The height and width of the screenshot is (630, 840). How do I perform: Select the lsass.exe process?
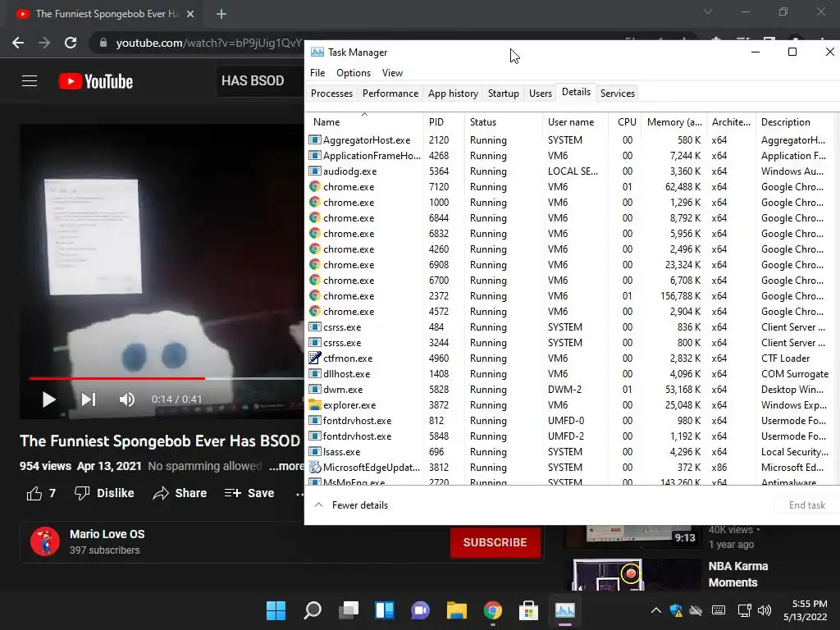[x=570, y=452]
